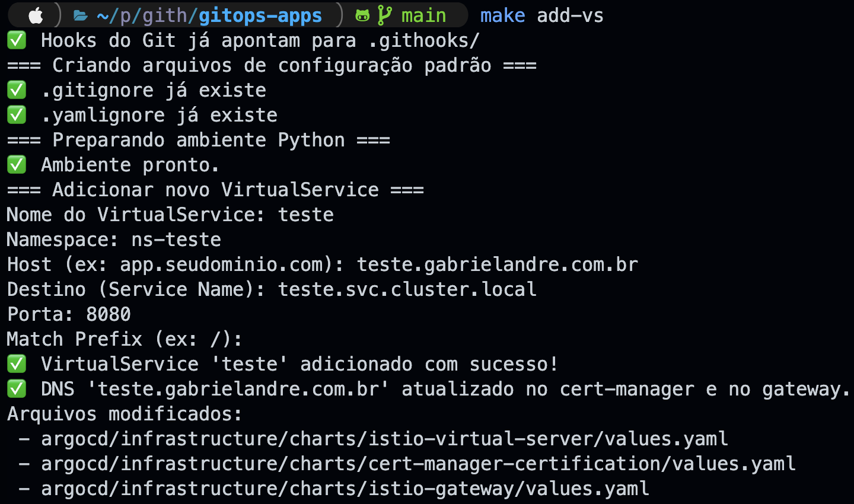The width and height of the screenshot is (854, 504).
Task: Click the checkmark before DNS atualizado message
Action: (17, 389)
